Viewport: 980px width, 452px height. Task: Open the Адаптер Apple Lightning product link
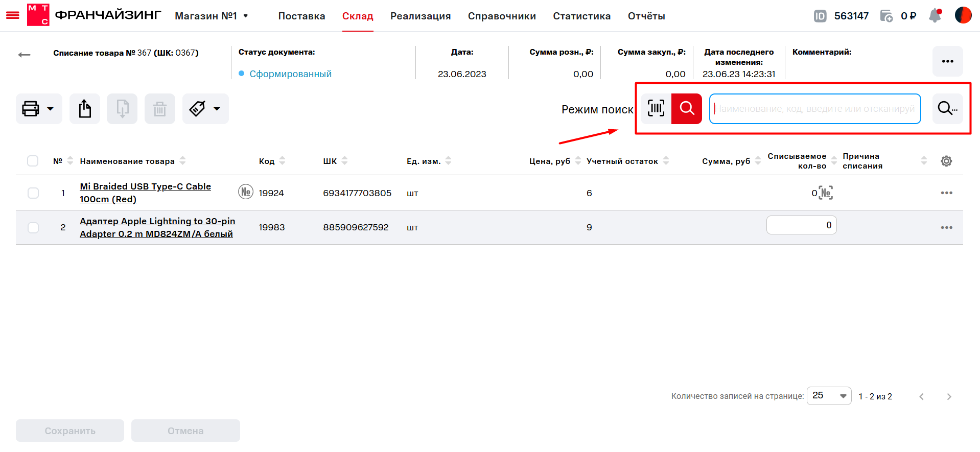point(157,227)
